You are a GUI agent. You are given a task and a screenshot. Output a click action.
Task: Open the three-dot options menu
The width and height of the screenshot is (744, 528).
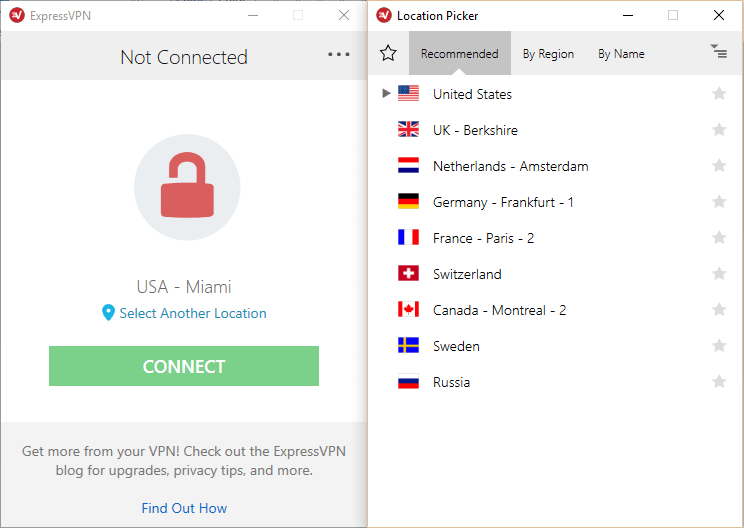[339, 55]
